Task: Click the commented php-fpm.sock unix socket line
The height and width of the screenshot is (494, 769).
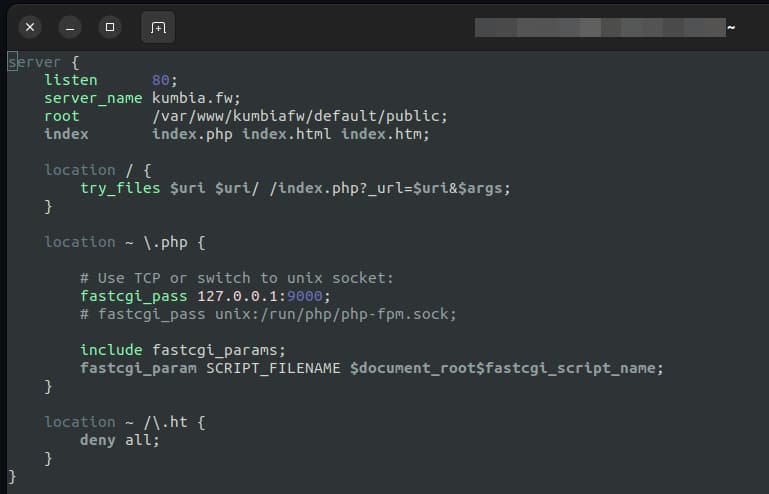Action: click(x=268, y=314)
